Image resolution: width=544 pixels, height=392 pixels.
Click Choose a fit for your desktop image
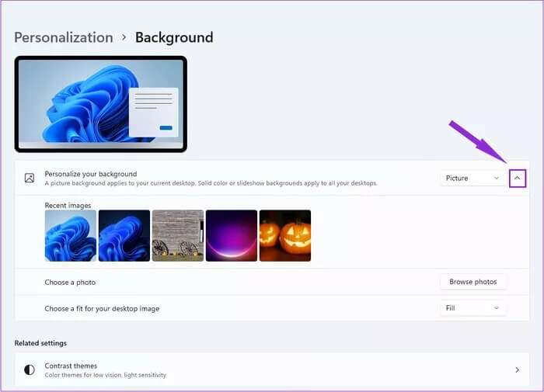pyautogui.click(x=102, y=308)
